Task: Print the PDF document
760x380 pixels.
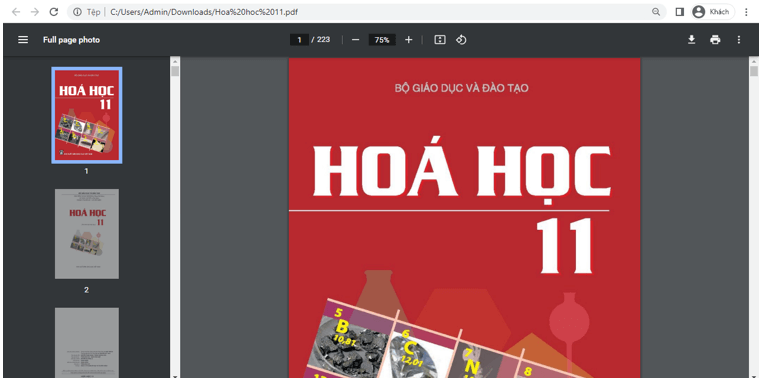Action: (x=715, y=40)
